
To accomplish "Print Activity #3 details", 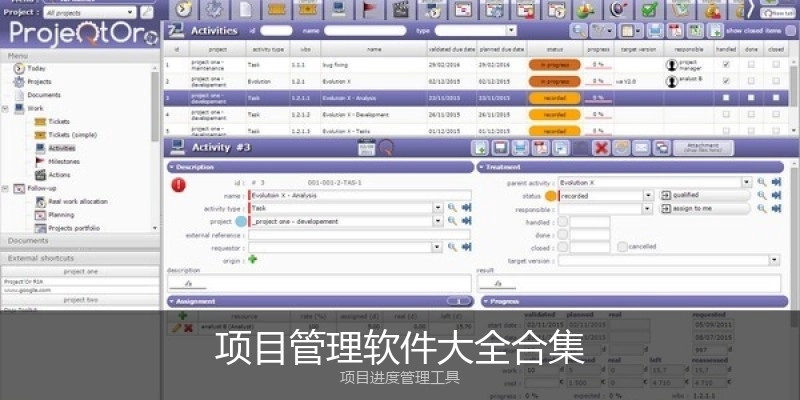I will coord(520,148).
